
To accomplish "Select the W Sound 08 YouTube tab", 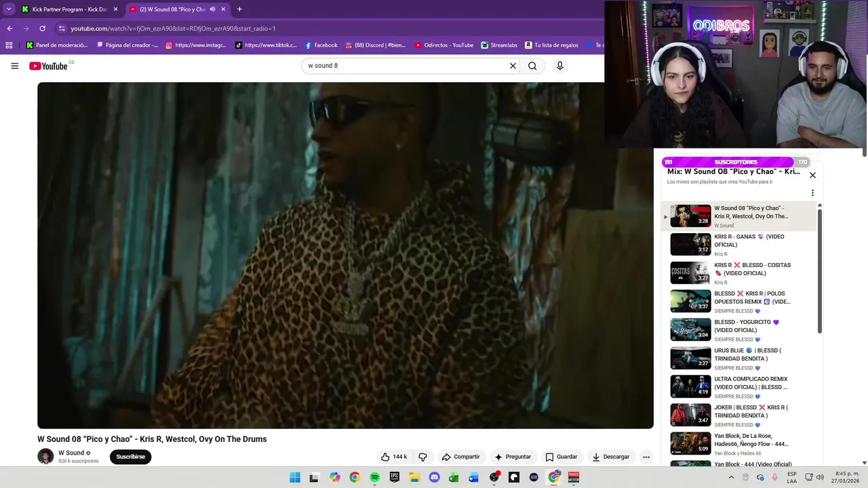I will coord(177,9).
